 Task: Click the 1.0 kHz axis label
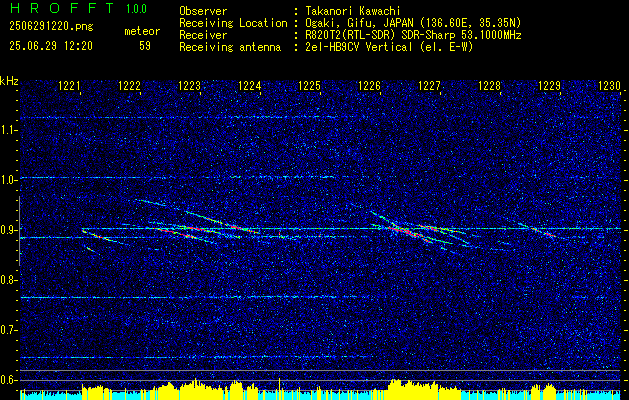8,180
